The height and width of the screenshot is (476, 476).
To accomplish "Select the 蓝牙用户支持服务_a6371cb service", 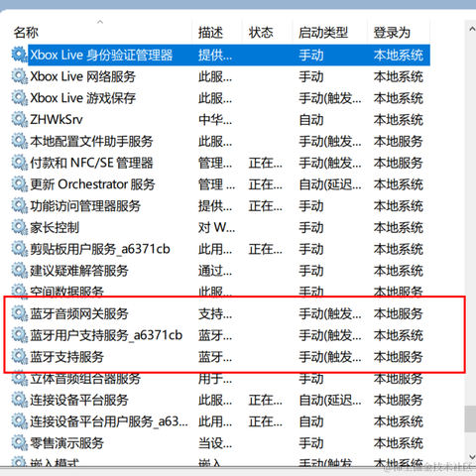I will 106,335.
